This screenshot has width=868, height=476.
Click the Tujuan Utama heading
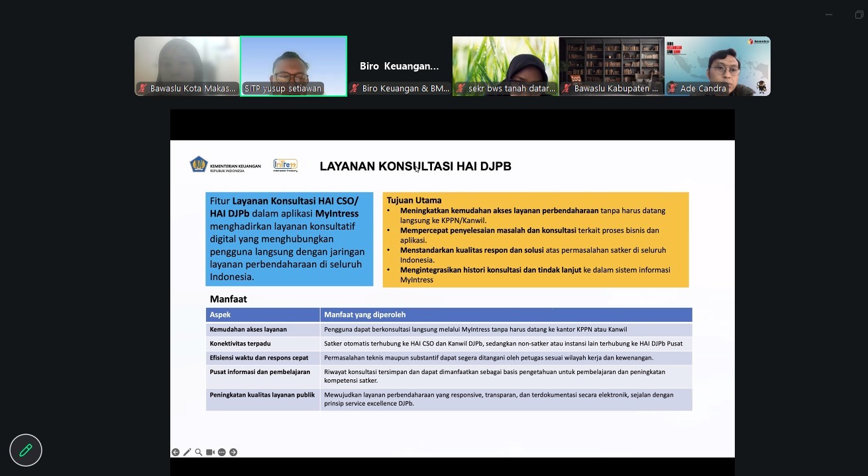[414, 200]
